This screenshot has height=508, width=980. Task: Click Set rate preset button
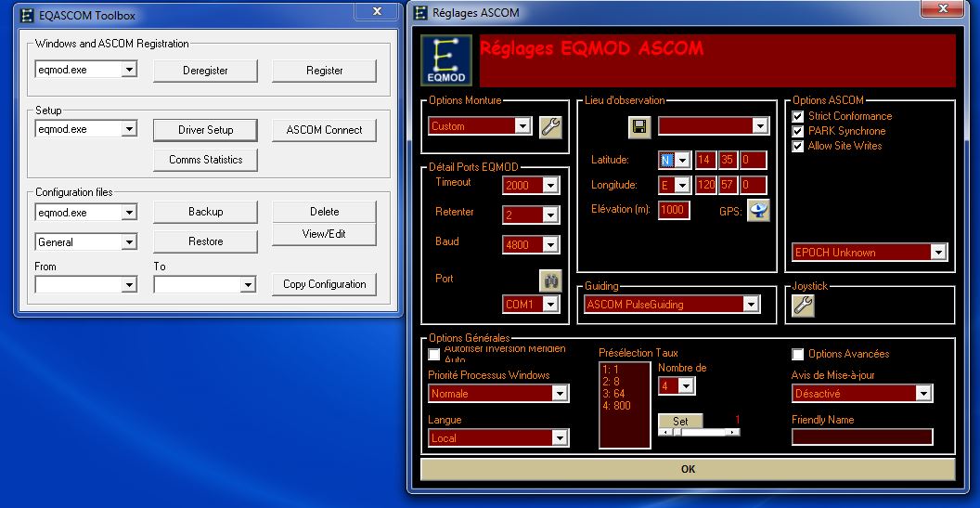(x=680, y=421)
